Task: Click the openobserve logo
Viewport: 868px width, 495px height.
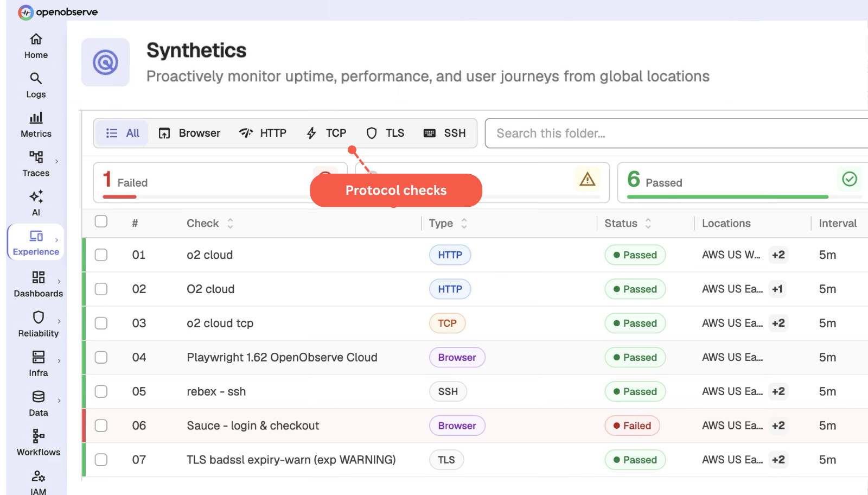Action: [x=58, y=12]
